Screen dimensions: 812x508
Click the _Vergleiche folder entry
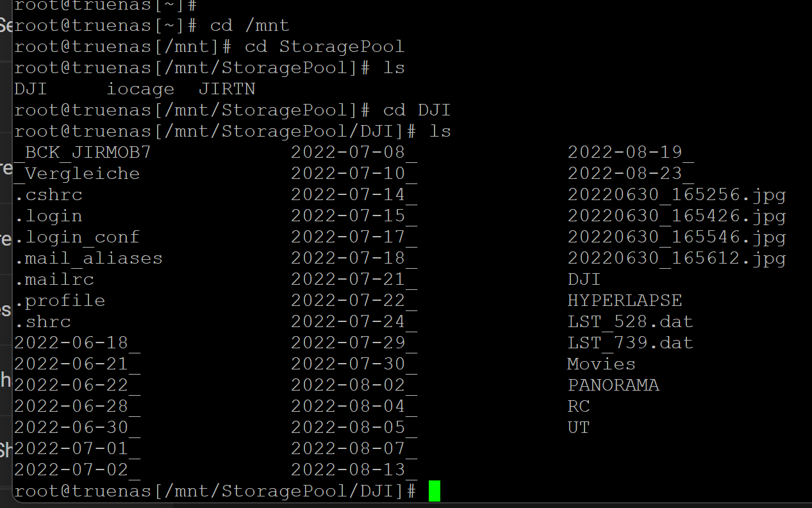pyautogui.click(x=77, y=174)
